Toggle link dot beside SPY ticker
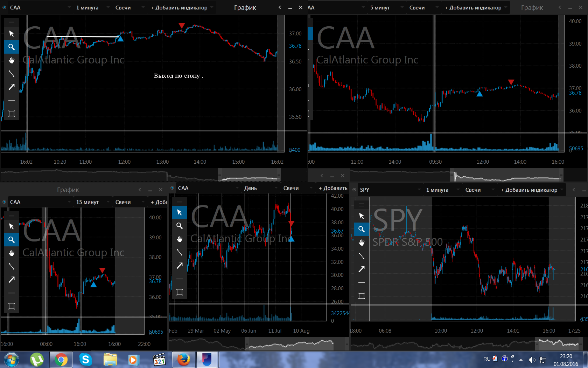This screenshot has width=588, height=368. pyautogui.click(x=354, y=190)
